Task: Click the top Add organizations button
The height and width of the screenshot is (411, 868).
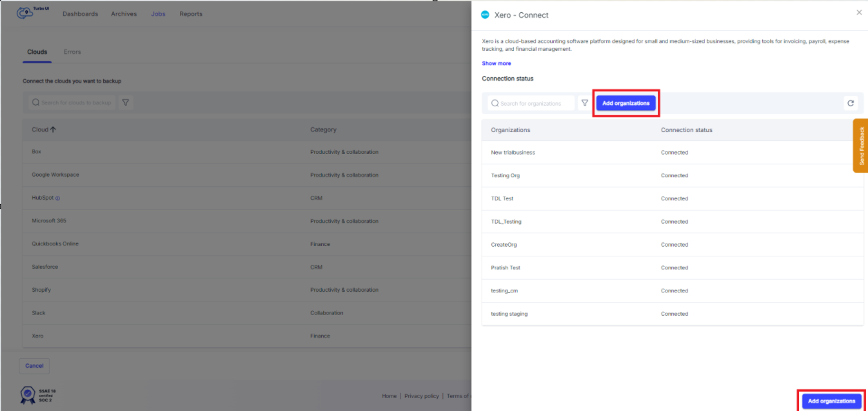Action: point(626,102)
